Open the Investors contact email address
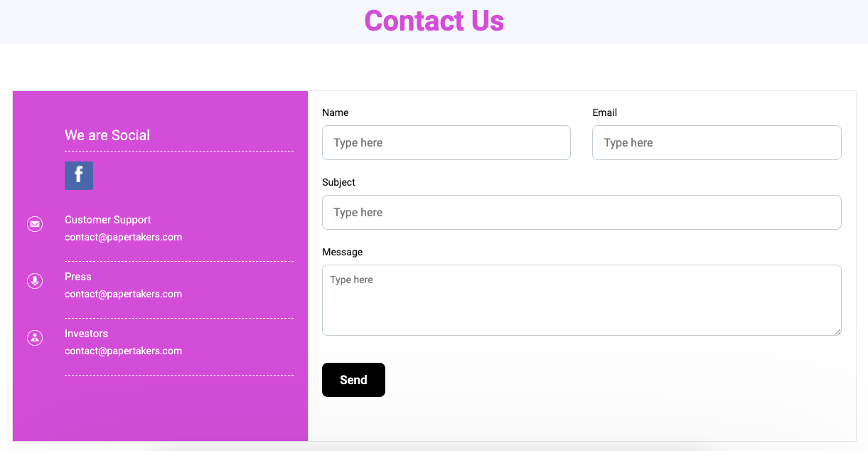The width and height of the screenshot is (868, 451). [x=123, y=351]
